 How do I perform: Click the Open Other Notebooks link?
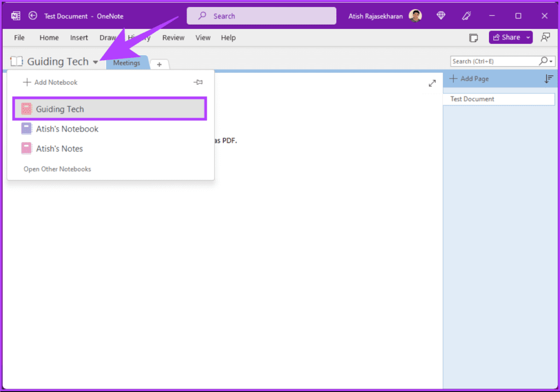pos(57,169)
